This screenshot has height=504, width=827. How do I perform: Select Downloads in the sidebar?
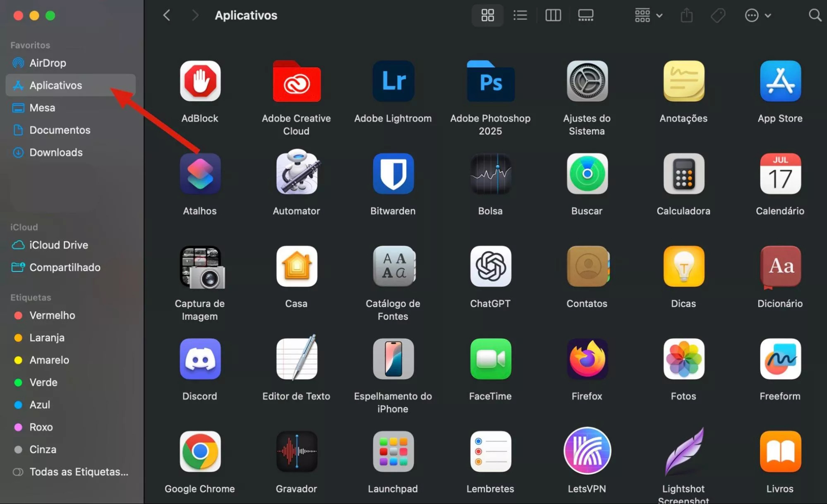coord(56,152)
